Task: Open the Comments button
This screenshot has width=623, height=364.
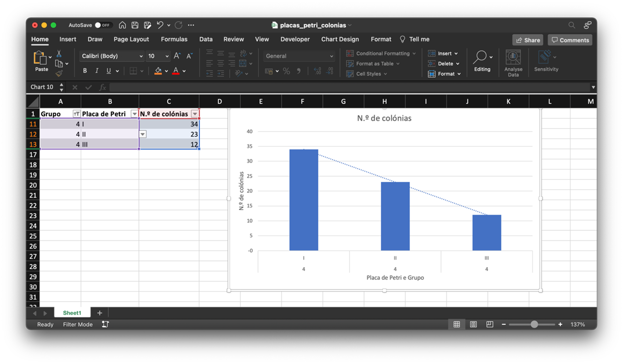Action: (570, 40)
